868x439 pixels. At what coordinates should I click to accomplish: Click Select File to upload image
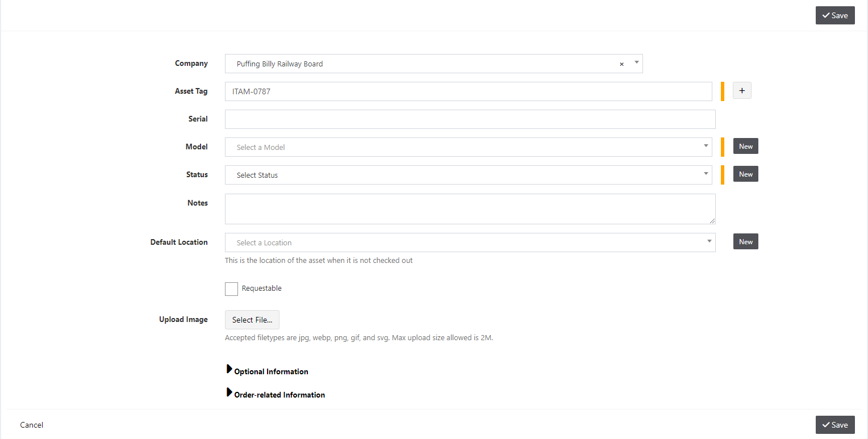pos(252,320)
